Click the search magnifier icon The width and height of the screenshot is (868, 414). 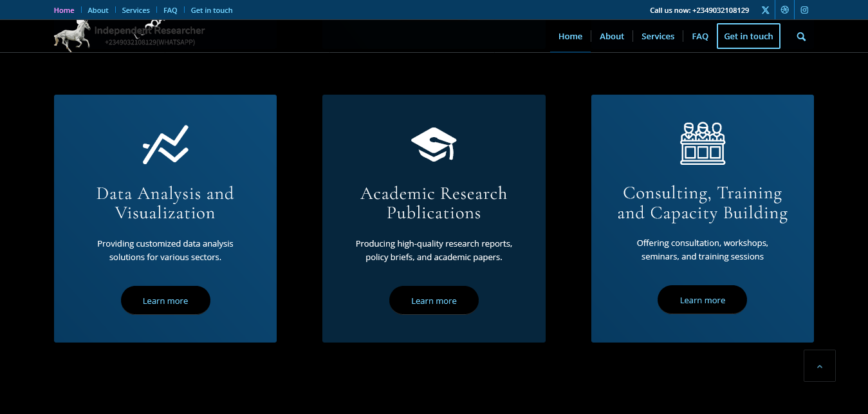click(801, 37)
